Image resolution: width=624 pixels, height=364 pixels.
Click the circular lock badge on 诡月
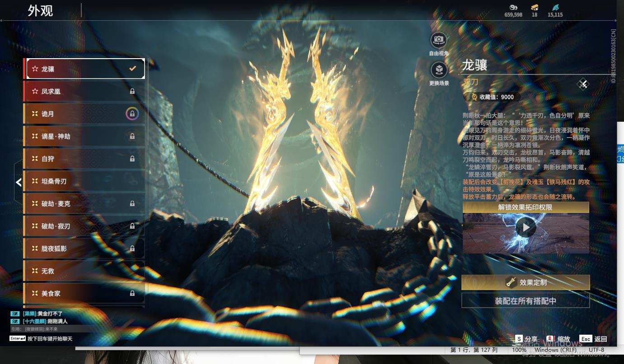tap(132, 114)
